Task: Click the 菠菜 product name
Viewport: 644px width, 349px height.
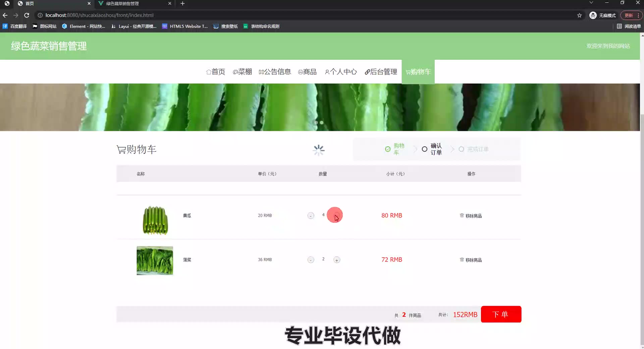Action: click(x=187, y=260)
